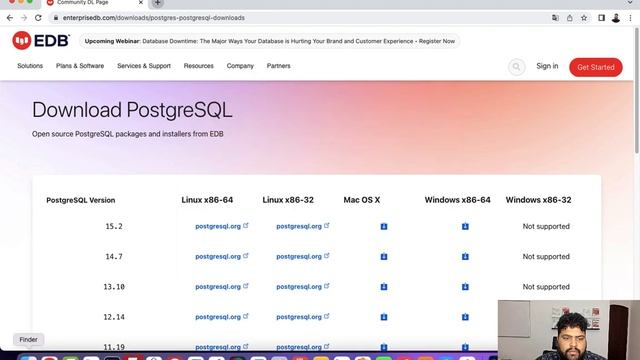Download PostgreSQL 15.2 Windows x86-64 installer
This screenshot has width=640, height=360.
(x=465, y=226)
